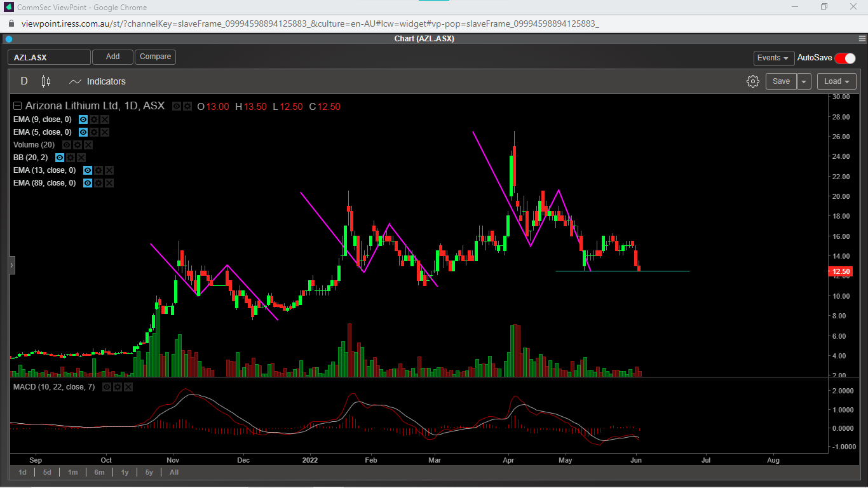Click the Save button
Screen dimensions: 868x488
tap(781, 81)
